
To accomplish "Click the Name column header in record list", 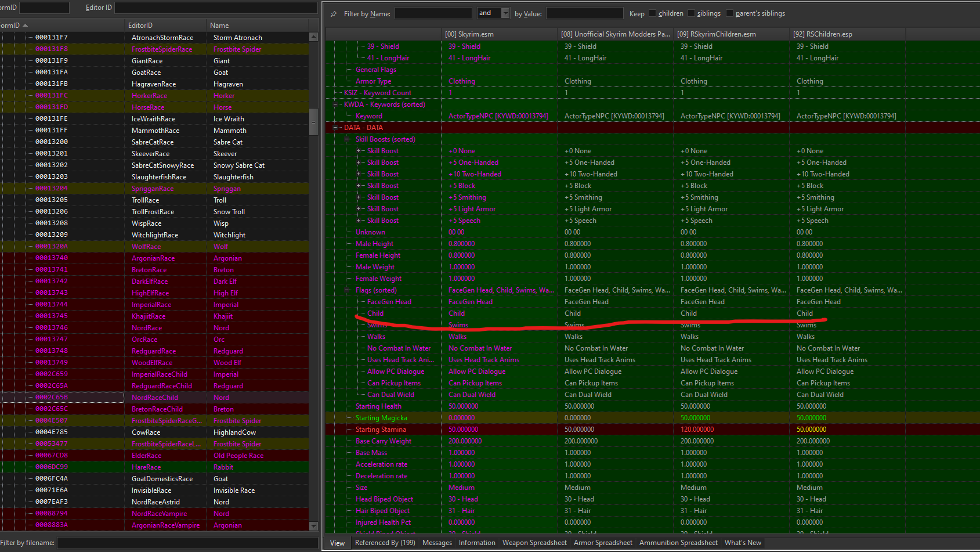I will click(257, 26).
